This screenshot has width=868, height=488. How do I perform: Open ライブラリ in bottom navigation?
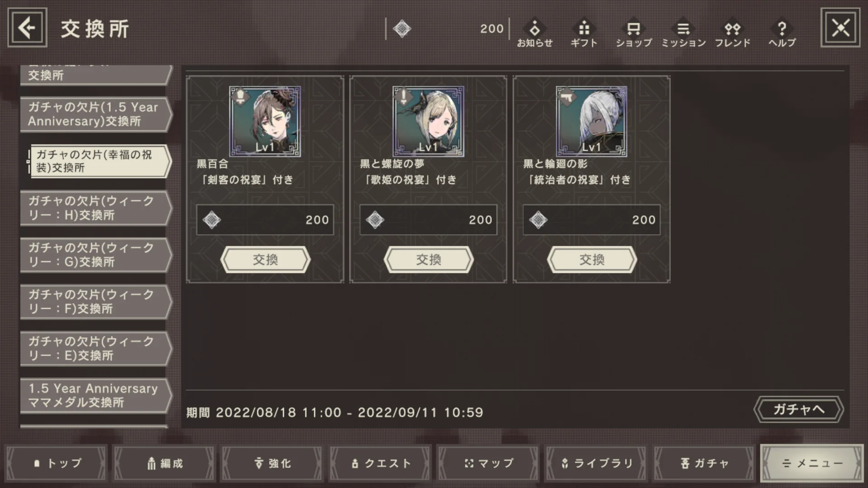click(x=597, y=464)
